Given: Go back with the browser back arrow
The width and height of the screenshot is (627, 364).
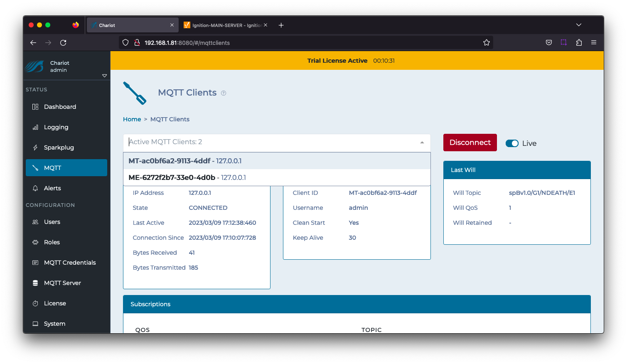Looking at the screenshot, I should pyautogui.click(x=33, y=43).
